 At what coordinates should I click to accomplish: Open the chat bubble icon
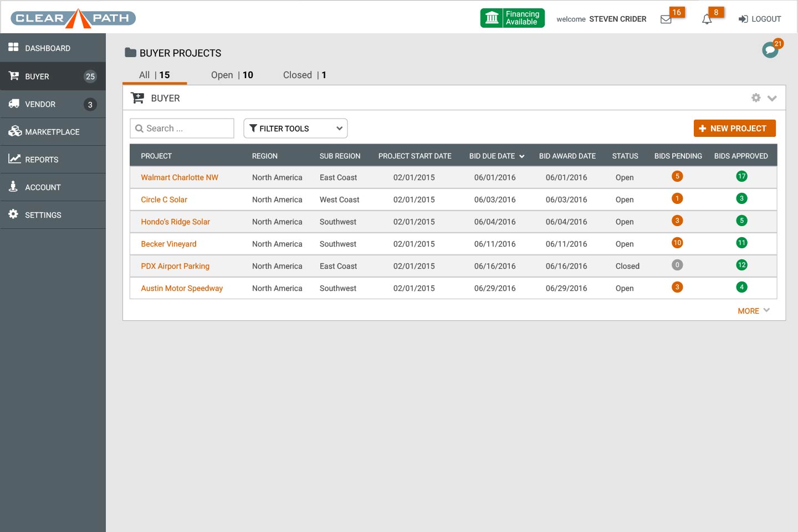click(770, 50)
